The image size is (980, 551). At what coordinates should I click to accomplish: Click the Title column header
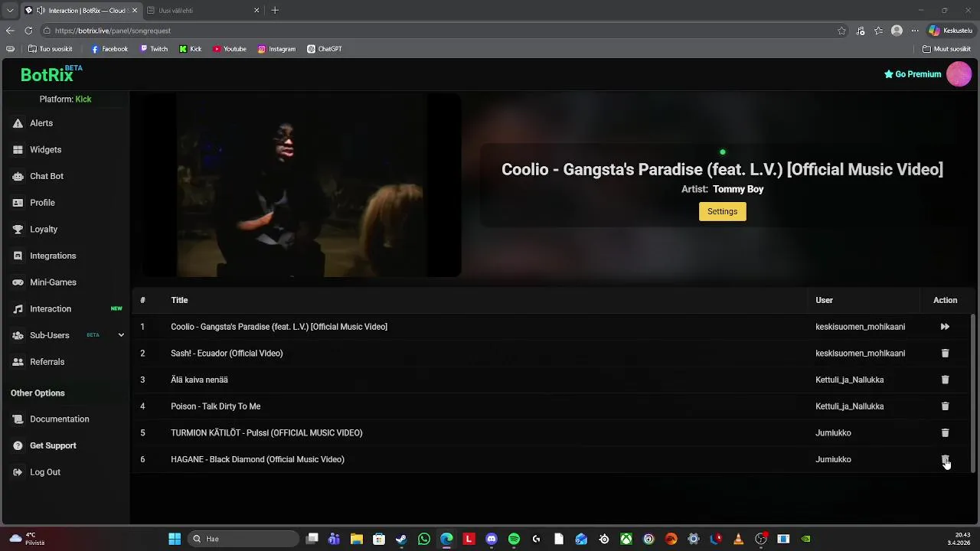coord(179,300)
